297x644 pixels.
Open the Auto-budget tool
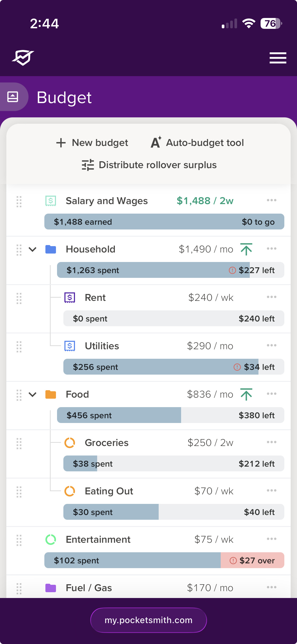click(x=197, y=143)
